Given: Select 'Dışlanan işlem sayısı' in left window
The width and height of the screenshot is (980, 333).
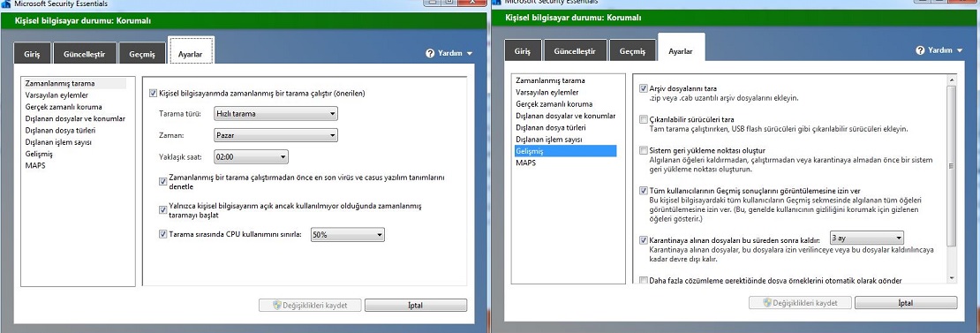Looking at the screenshot, I should 58,142.
